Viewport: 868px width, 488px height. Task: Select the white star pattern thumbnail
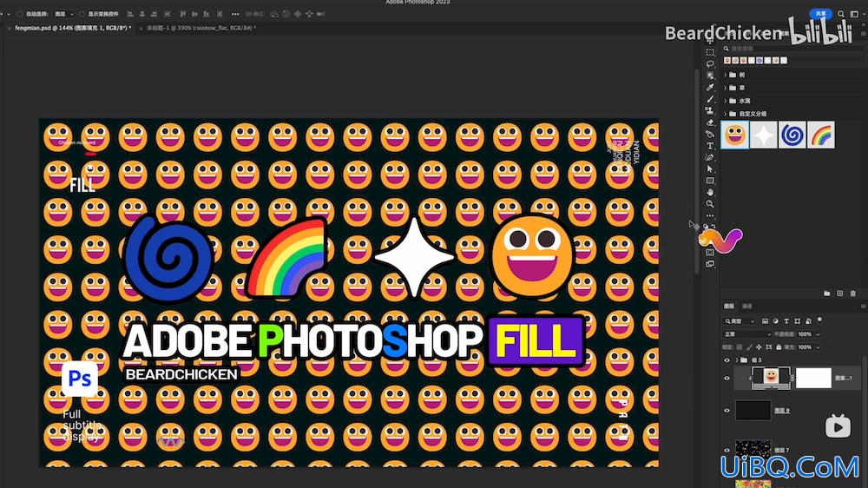click(x=764, y=135)
